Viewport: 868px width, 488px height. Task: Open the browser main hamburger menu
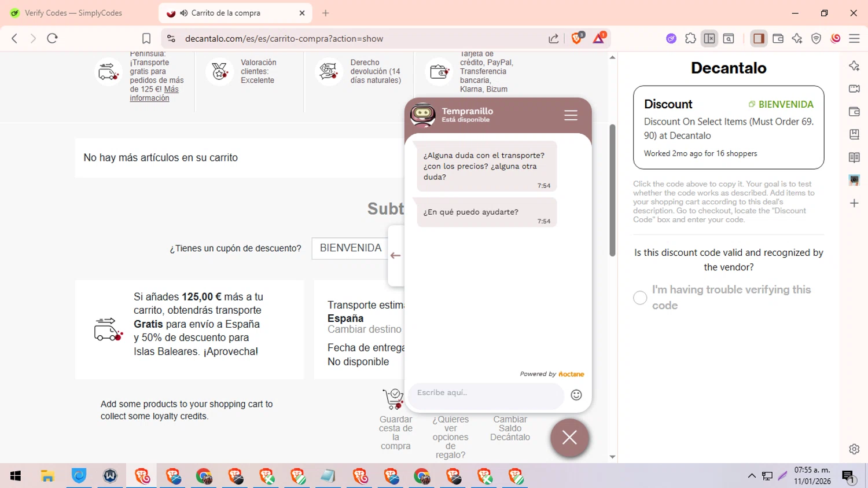pos(854,39)
